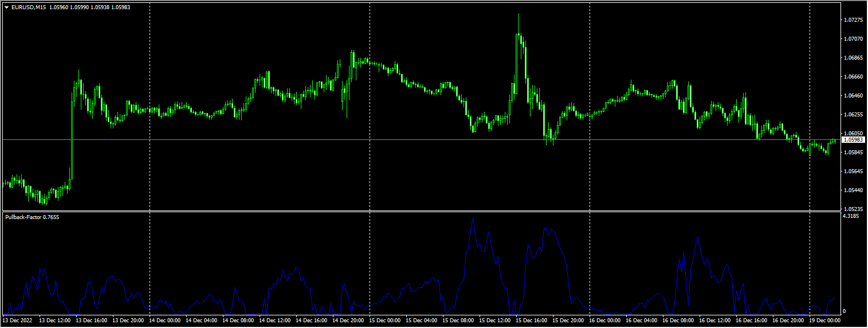
Task: Click indicator scale maximum 4.3185
Action: (x=851, y=216)
